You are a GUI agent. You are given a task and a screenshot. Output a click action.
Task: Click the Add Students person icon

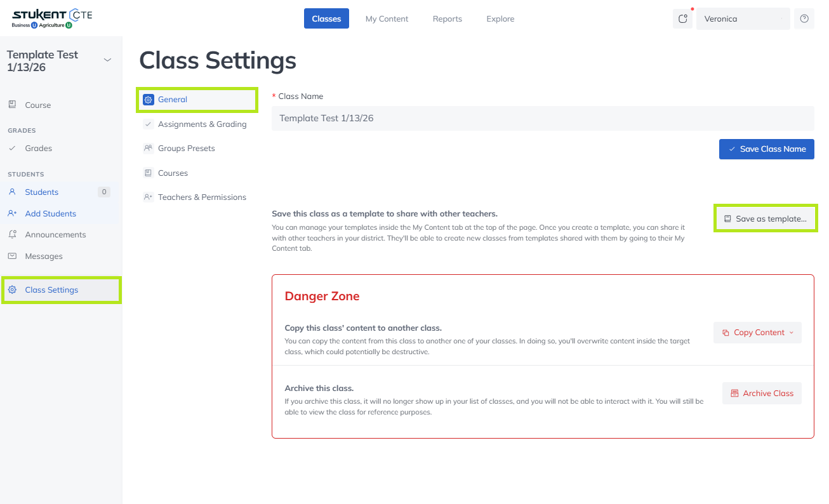click(12, 214)
